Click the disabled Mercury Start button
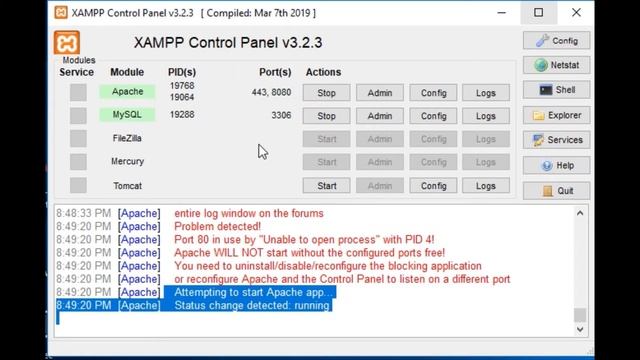This screenshot has height=360, width=640. (x=326, y=162)
